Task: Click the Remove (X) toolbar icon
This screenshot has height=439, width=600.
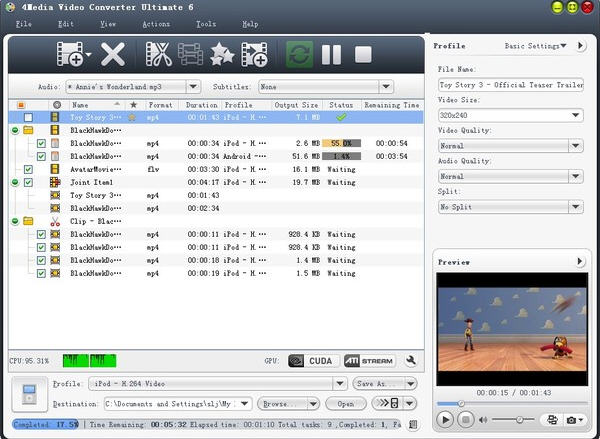Action: [x=113, y=55]
